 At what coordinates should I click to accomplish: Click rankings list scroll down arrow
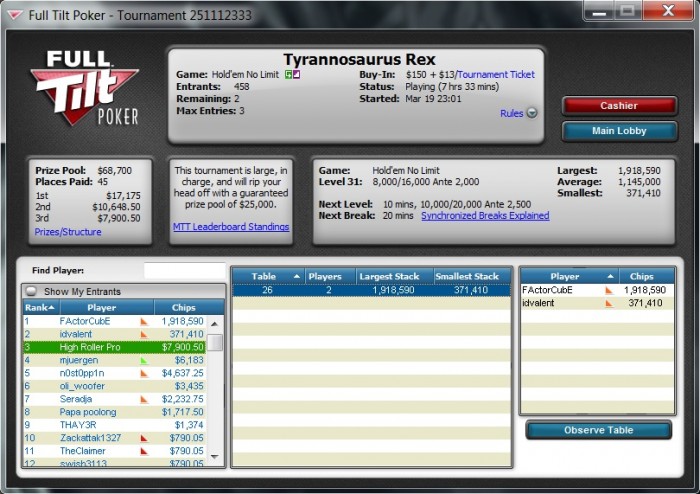point(215,457)
